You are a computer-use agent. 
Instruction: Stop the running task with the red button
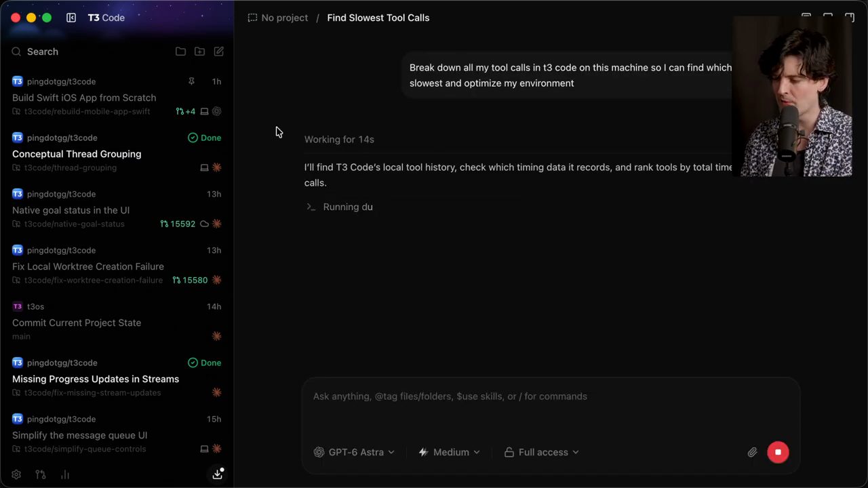[x=778, y=452]
